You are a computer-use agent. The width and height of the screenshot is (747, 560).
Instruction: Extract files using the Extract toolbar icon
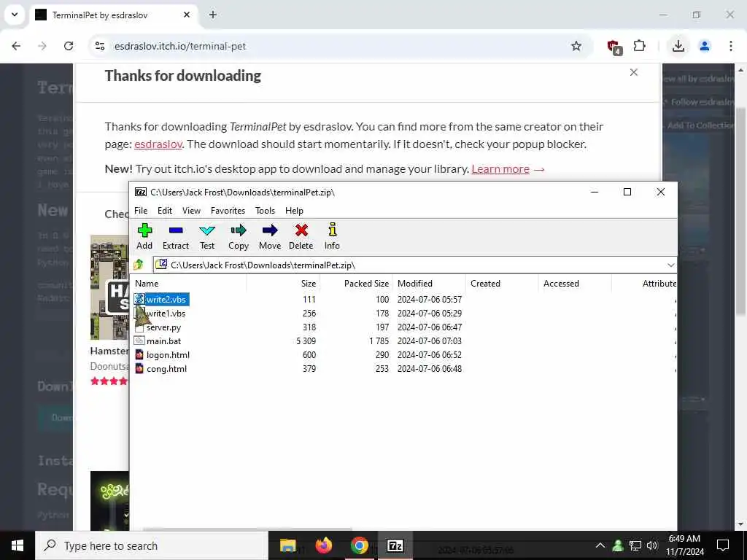[x=175, y=237]
